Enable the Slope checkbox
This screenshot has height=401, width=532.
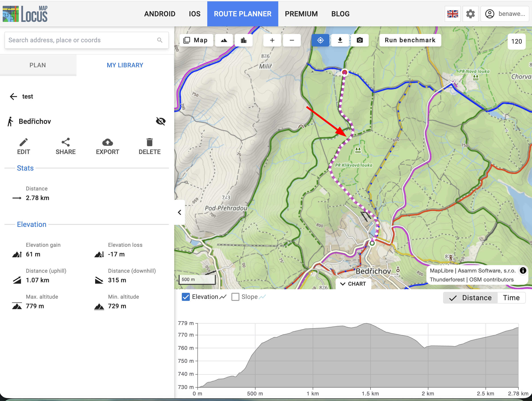tap(235, 297)
